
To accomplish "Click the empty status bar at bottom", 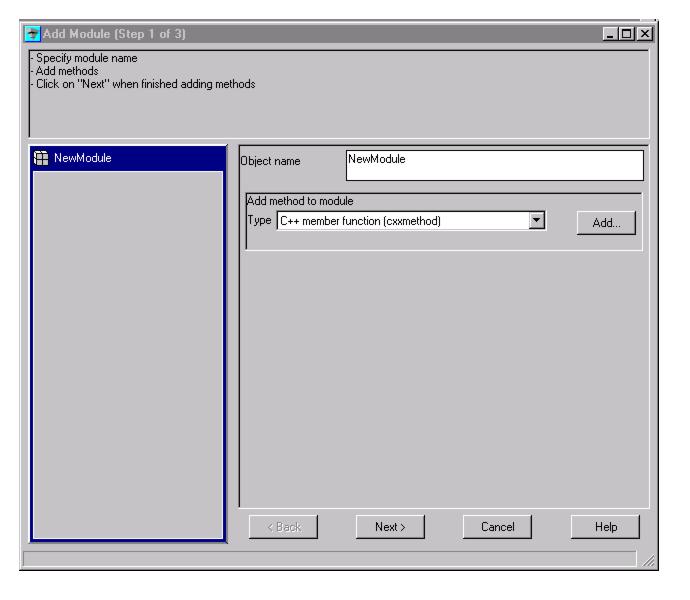I will tap(330, 559).
